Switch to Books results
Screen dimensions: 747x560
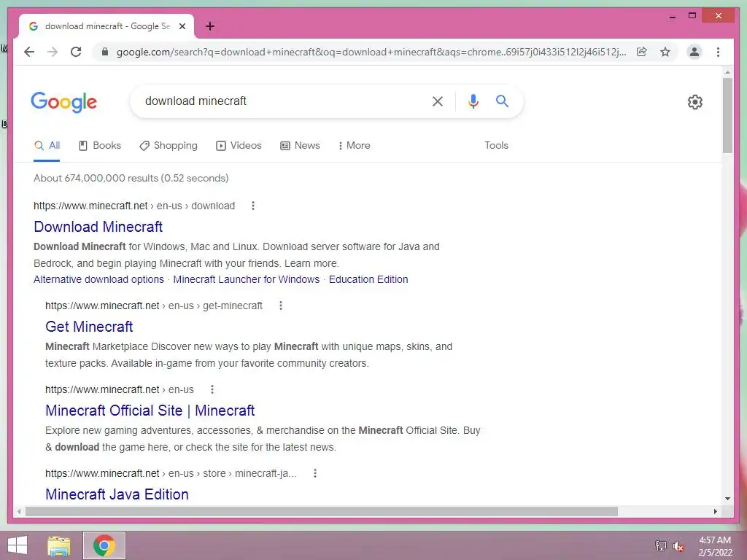click(x=99, y=146)
